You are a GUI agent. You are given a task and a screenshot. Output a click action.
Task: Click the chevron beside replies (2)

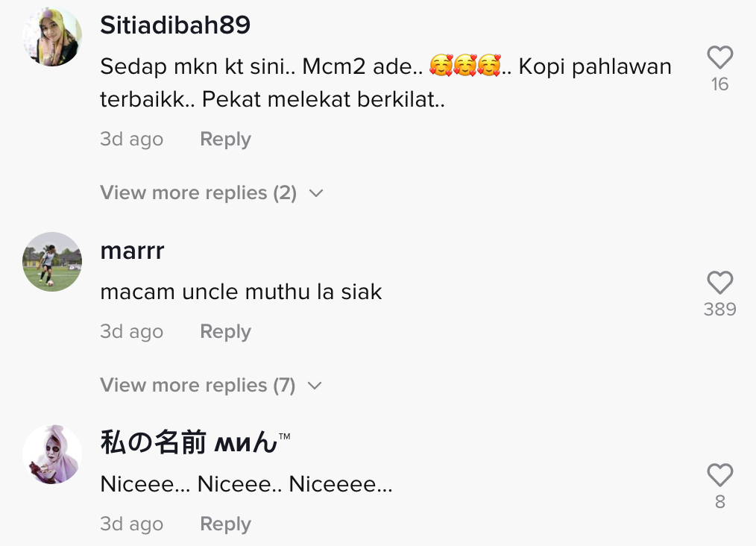(x=316, y=193)
